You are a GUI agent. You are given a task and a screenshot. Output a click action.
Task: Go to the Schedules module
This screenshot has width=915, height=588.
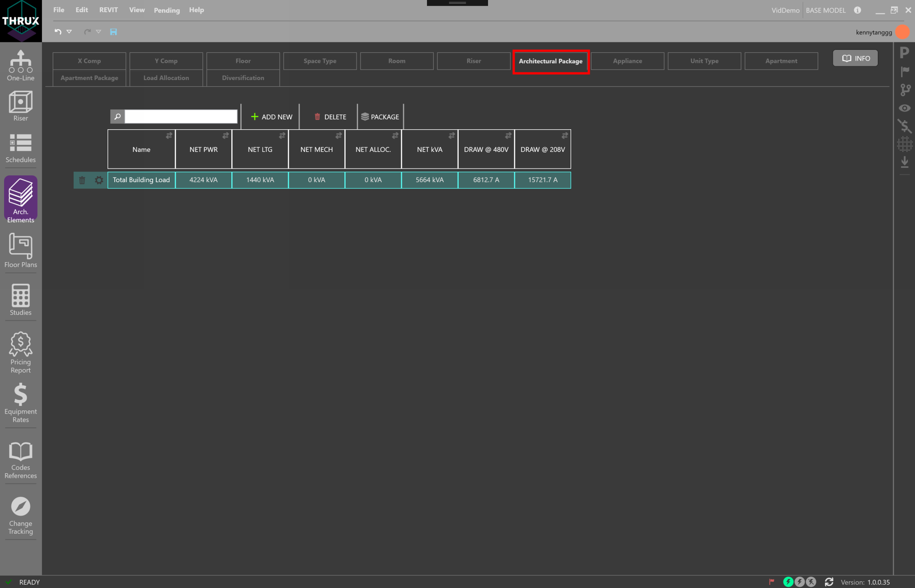20,148
